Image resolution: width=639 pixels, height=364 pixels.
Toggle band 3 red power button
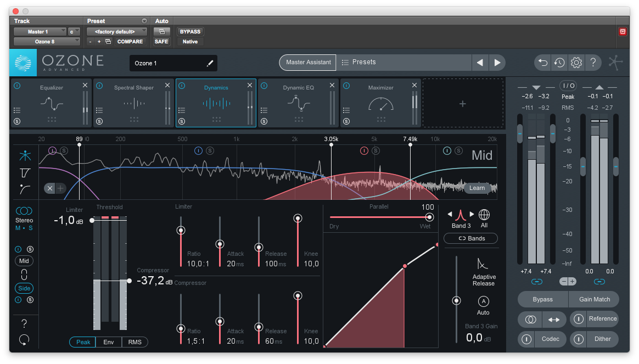364,151
